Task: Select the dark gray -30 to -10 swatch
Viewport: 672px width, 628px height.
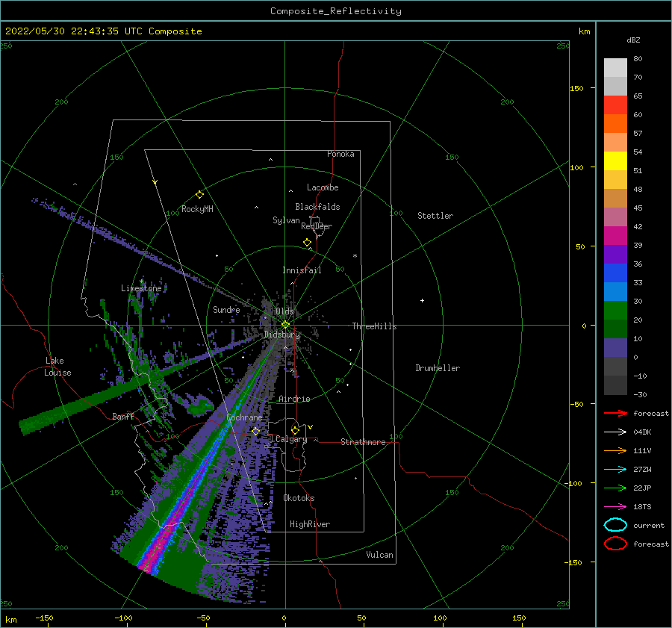Action: 615,385
